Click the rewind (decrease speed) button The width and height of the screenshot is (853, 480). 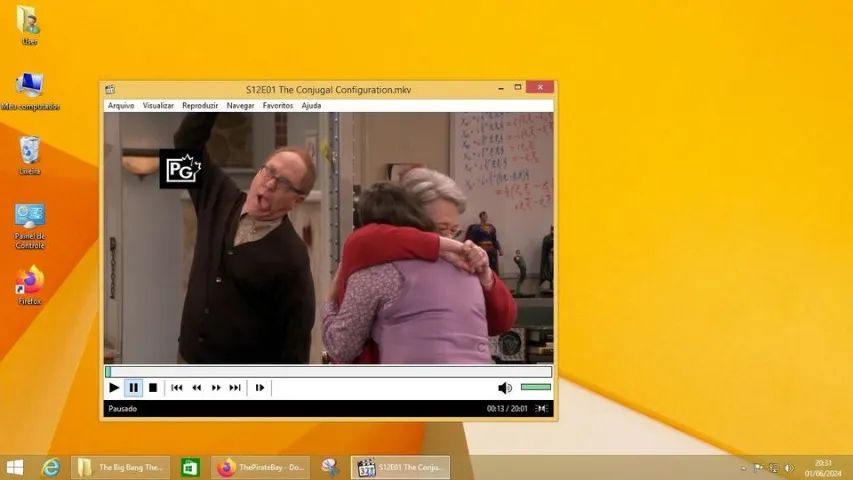[x=196, y=387]
